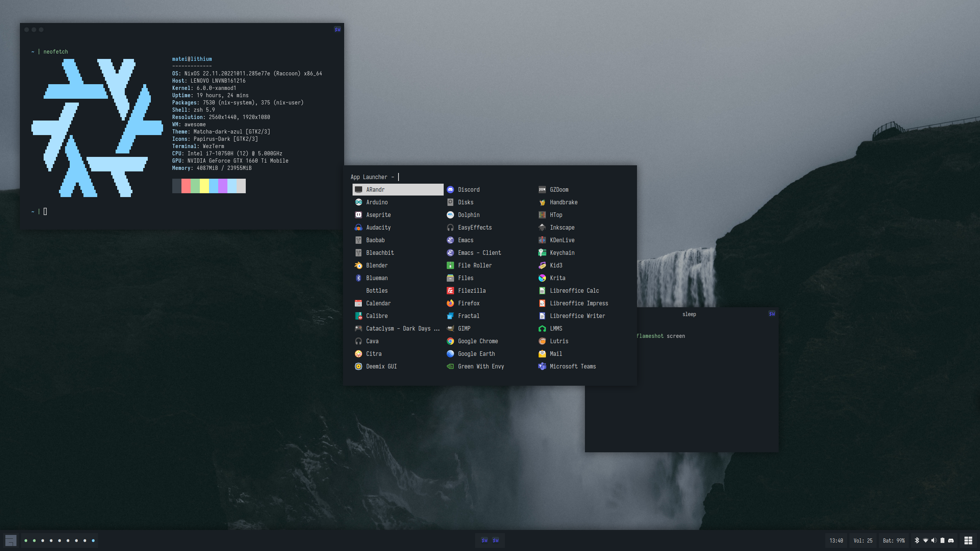The image size is (980, 551).
Task: Click the Bluetooth tray icon
Action: [917, 540]
